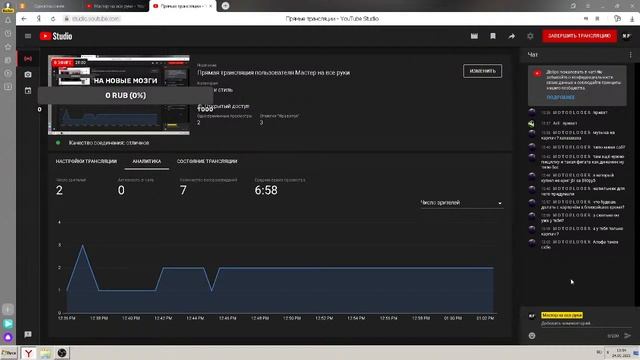Open the teal play icon in browser side panel
This screenshot has width=640, height=360.
[8, 324]
